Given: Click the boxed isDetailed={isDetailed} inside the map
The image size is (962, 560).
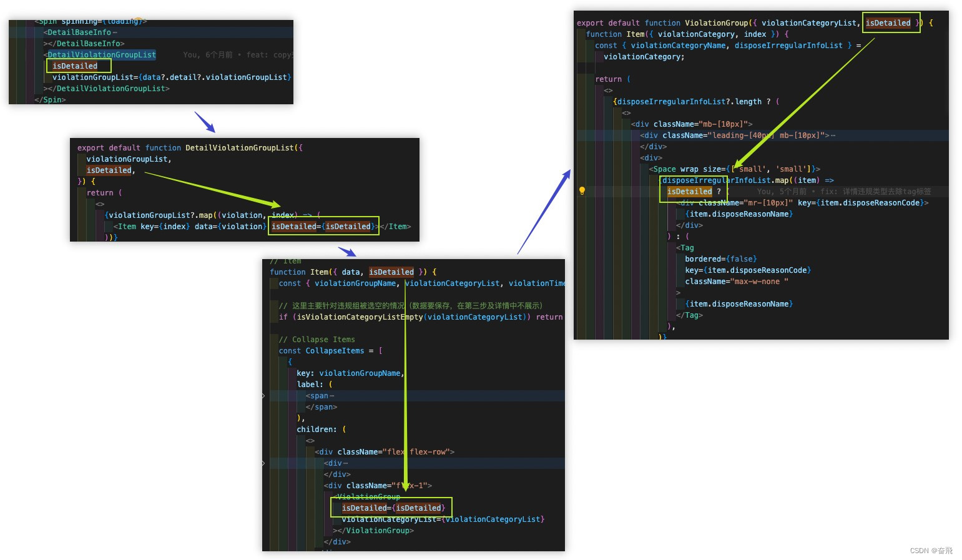Looking at the screenshot, I should [323, 226].
